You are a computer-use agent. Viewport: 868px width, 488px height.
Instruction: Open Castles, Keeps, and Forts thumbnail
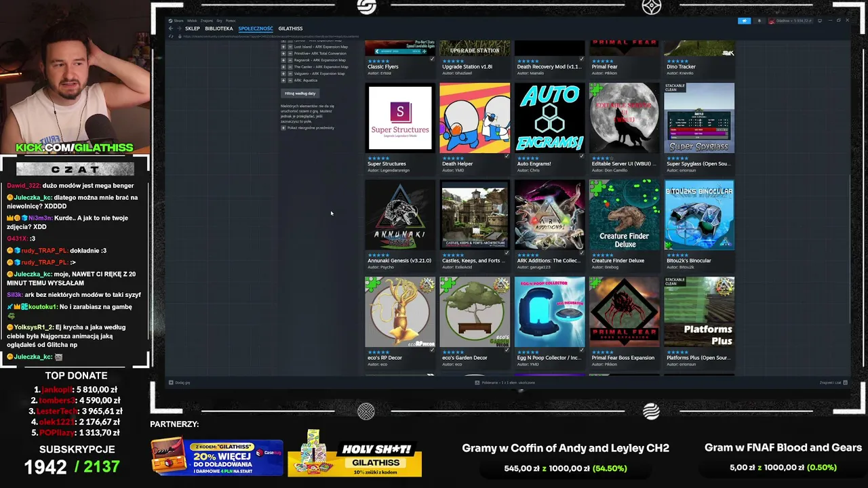point(475,215)
